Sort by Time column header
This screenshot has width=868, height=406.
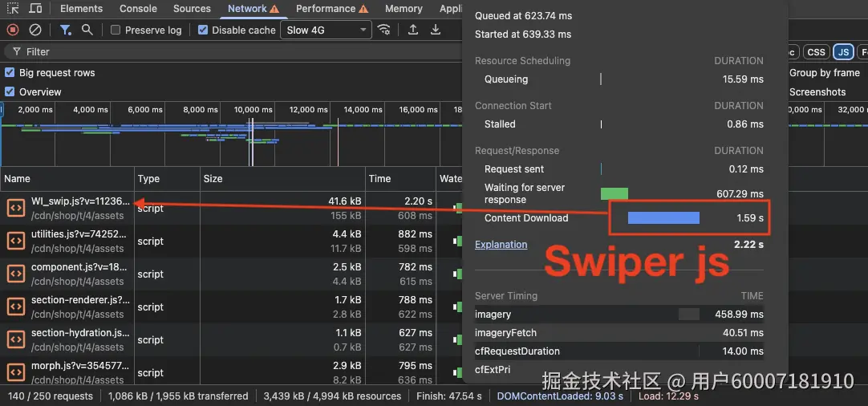coord(401,178)
